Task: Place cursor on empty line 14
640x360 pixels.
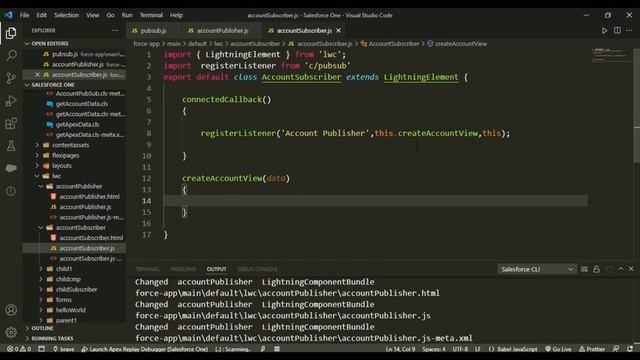Action: click(x=376, y=201)
